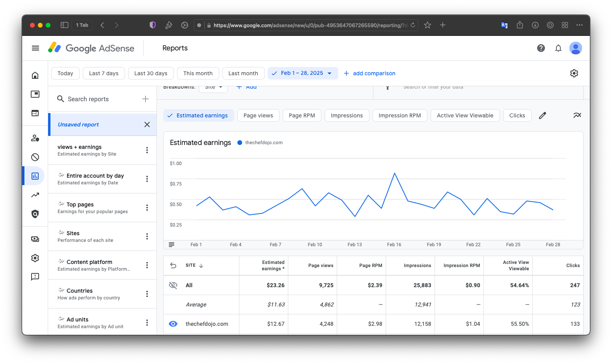Click the thechefdojo.com legend color dot
The image size is (612, 364).
tap(240, 143)
